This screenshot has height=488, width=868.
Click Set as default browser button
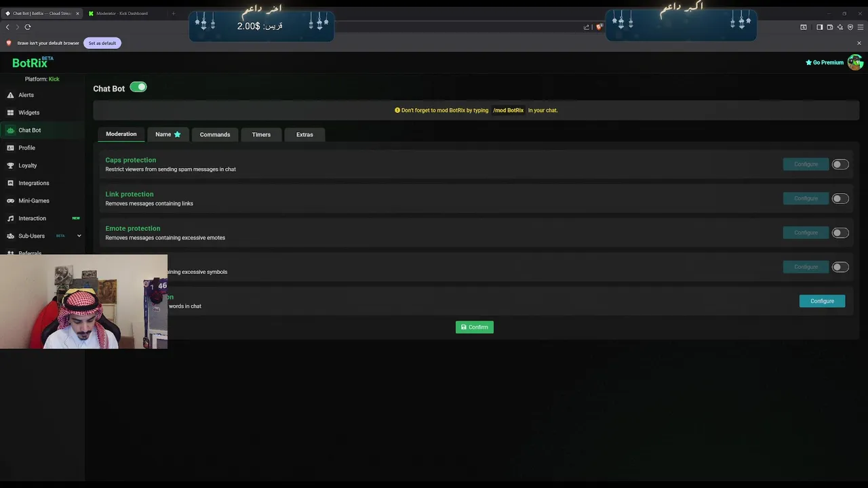[102, 43]
